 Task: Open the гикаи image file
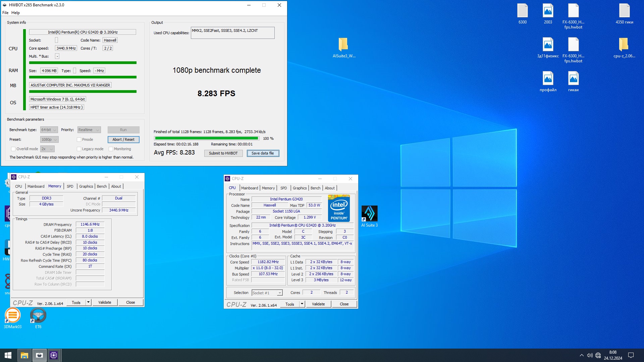click(573, 81)
